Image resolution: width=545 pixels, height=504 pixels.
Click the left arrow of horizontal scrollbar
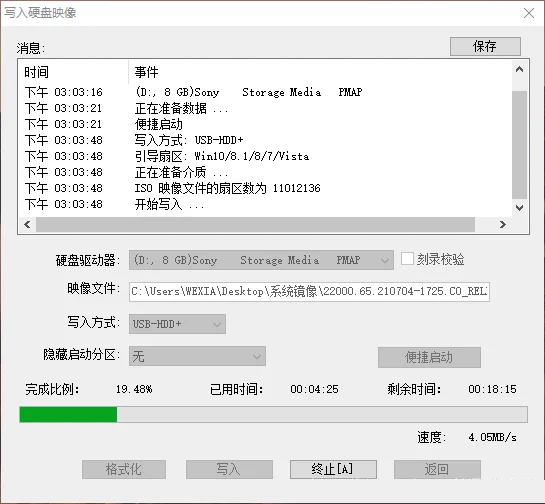[27, 225]
